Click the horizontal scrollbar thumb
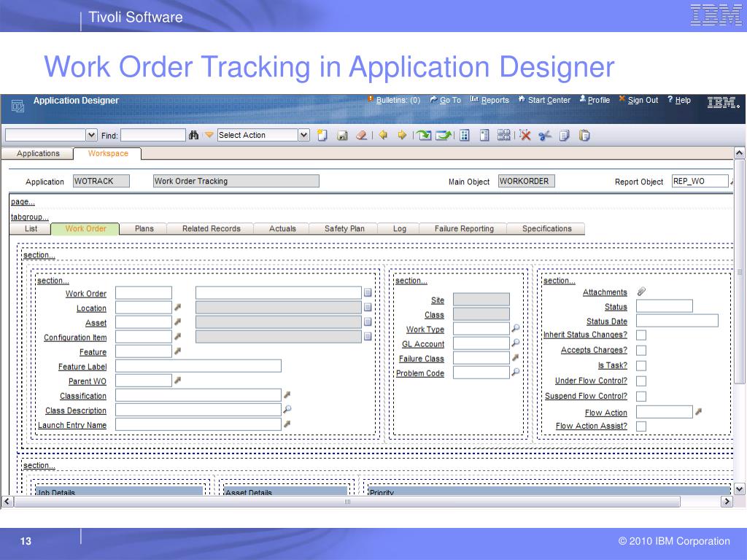The image size is (747, 560). (347, 502)
